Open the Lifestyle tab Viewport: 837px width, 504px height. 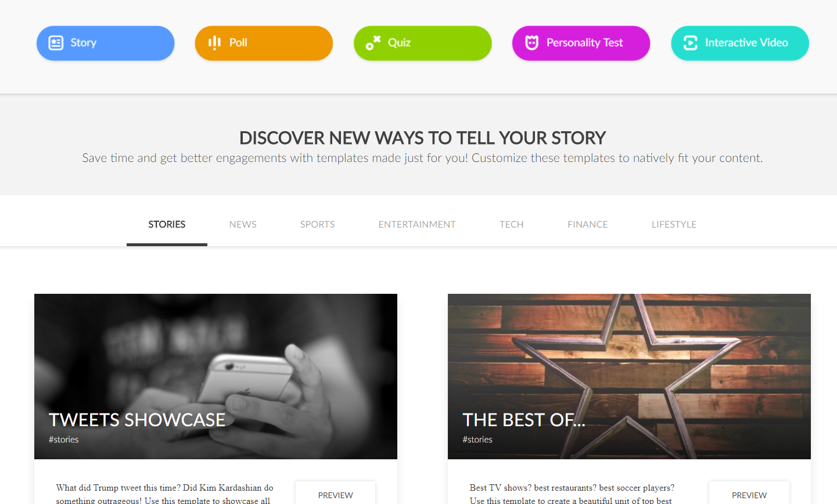pyautogui.click(x=674, y=224)
